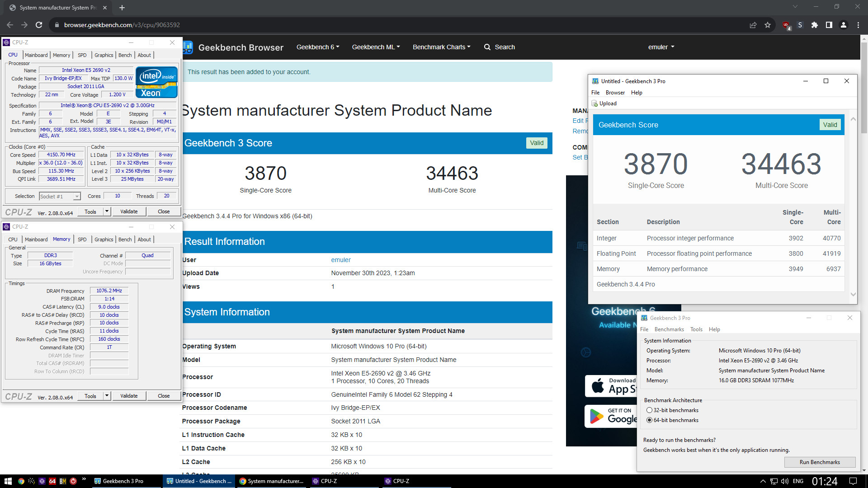Switch to Bench tab in top CPU-Z window
The image size is (868, 488).
[x=125, y=55]
